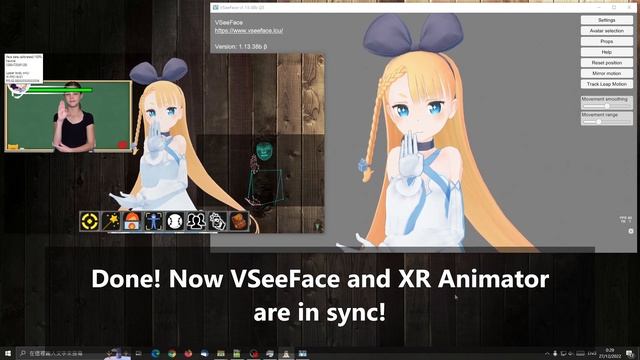Open the Windows Start menu

pos(8,353)
